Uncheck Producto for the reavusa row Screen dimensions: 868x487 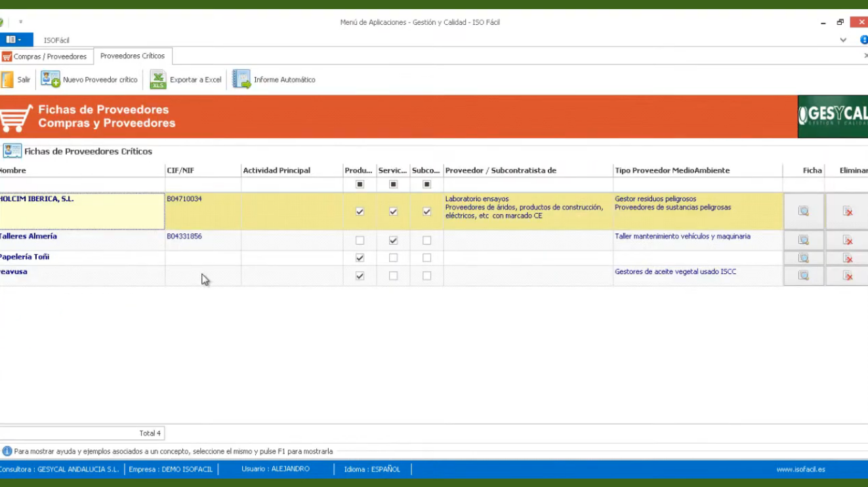click(360, 276)
